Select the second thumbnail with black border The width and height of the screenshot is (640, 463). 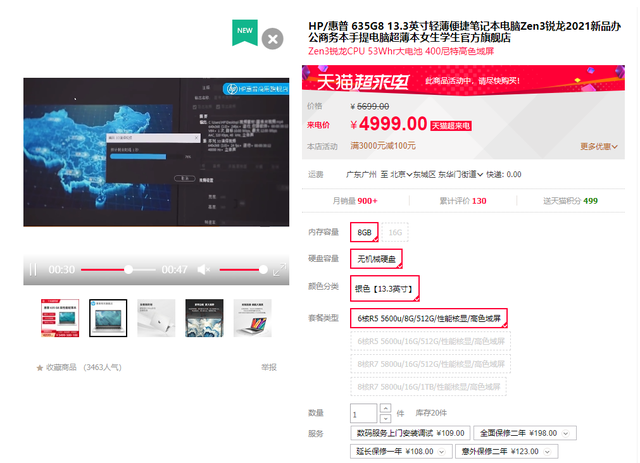pos(108,318)
